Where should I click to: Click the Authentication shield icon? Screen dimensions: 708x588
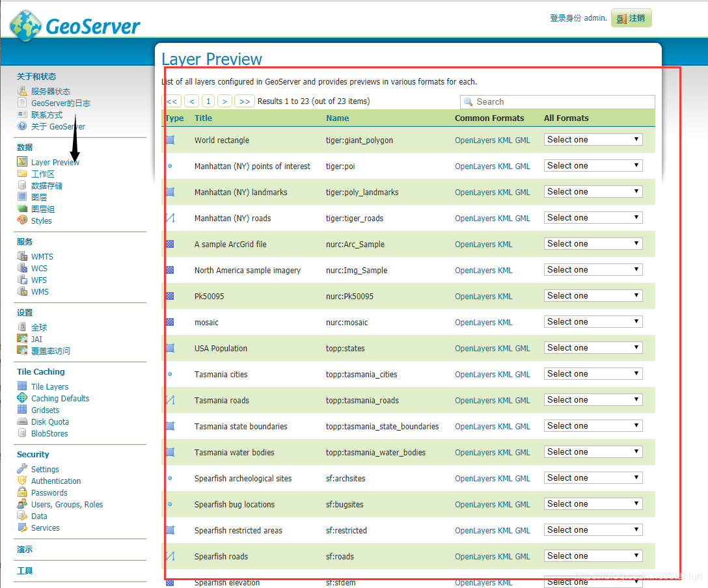pos(22,480)
